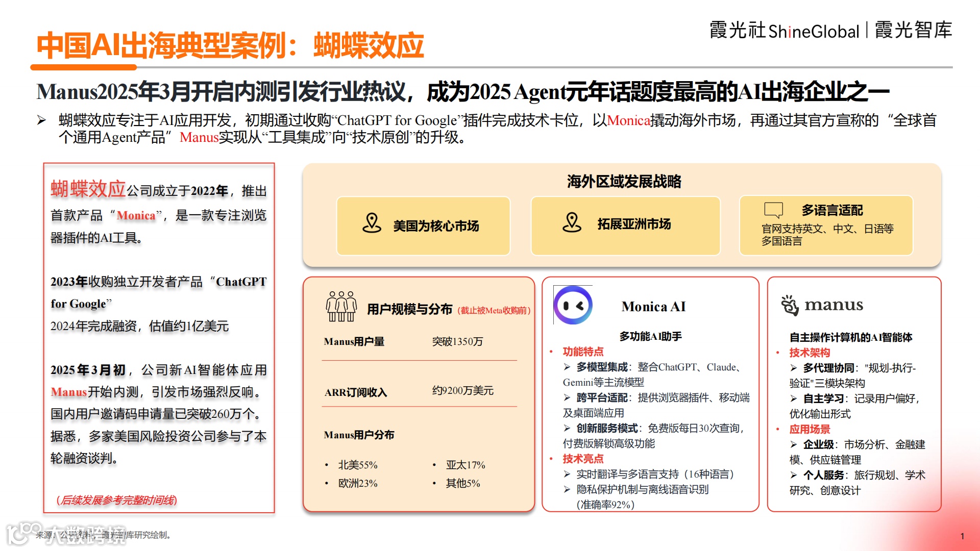Image resolution: width=980 pixels, height=551 pixels.
Task: Open the speech bubble icon next to 多语言适配
Action: (x=773, y=209)
